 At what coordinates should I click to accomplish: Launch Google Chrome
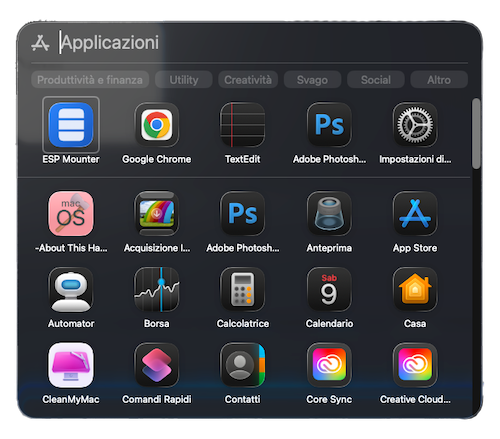(157, 125)
